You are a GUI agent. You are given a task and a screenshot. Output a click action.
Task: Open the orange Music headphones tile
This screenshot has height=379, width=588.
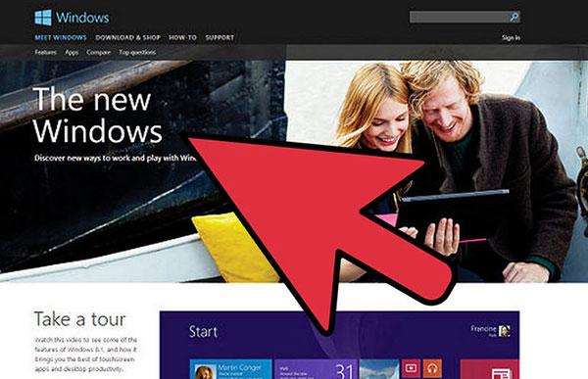[x=432, y=368]
